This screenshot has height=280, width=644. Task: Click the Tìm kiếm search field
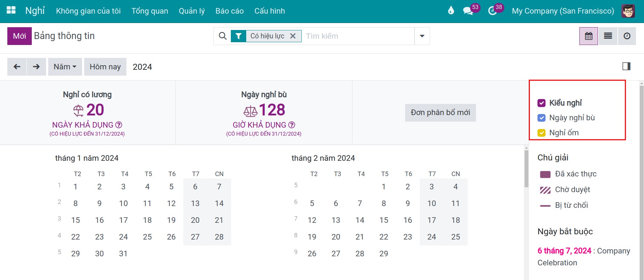358,36
